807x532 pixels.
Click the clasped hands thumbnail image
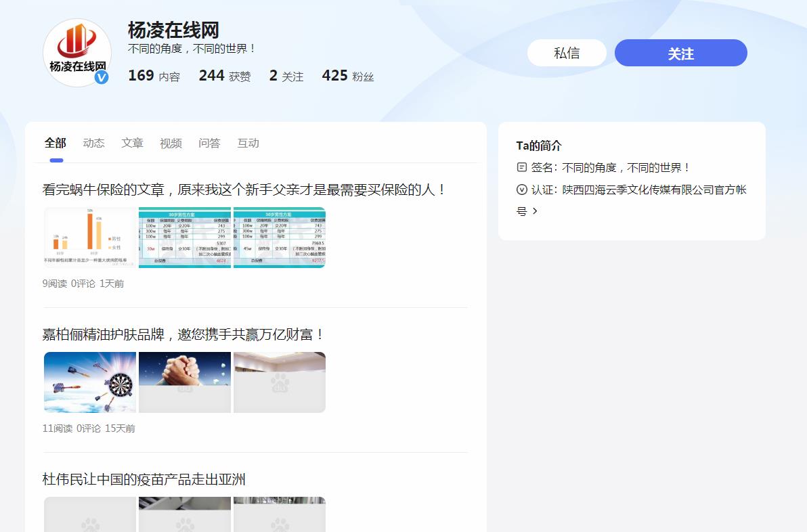click(185, 382)
